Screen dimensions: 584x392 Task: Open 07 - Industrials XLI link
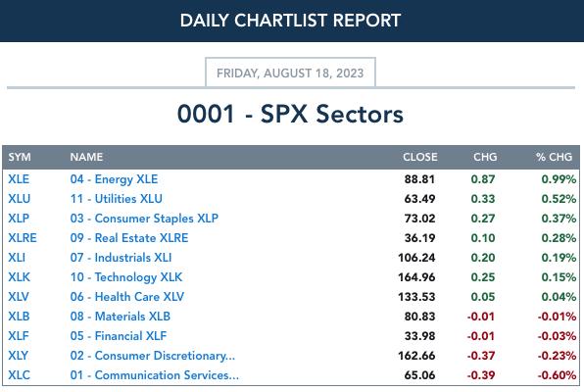click(x=122, y=258)
